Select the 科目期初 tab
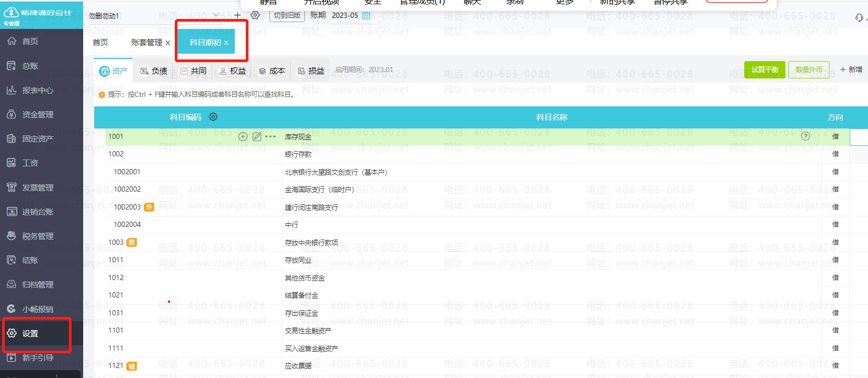This screenshot has width=868, height=378. 205,42
